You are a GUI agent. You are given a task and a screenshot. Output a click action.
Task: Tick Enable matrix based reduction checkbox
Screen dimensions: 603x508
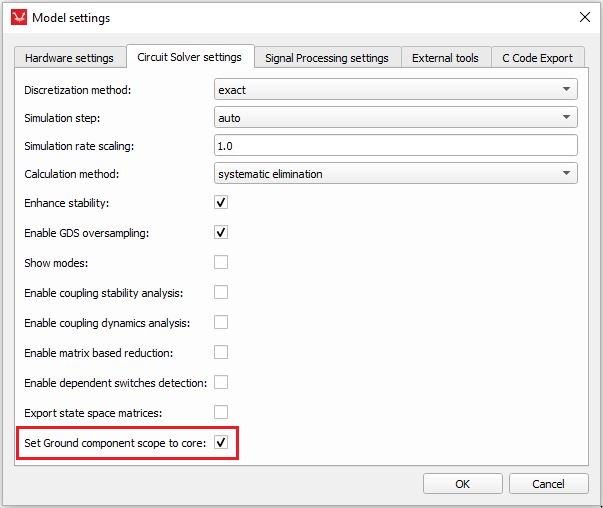pos(221,352)
